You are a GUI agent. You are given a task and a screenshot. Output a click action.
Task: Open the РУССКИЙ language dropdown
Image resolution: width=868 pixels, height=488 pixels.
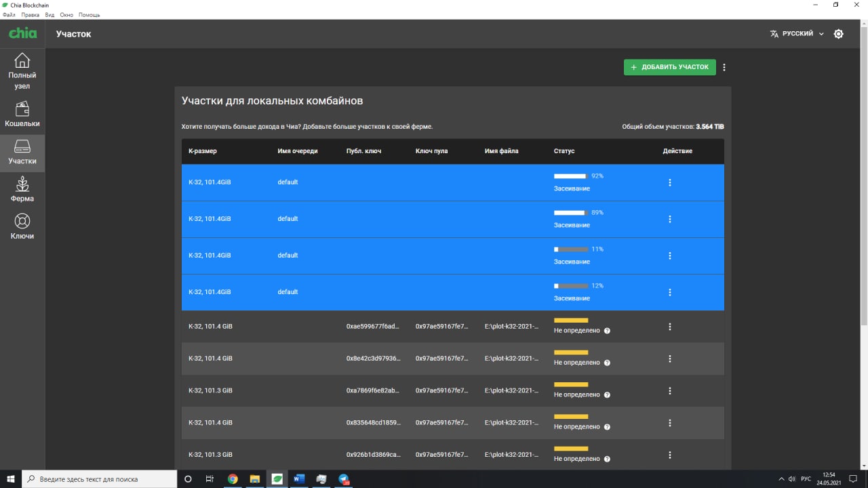click(x=797, y=34)
